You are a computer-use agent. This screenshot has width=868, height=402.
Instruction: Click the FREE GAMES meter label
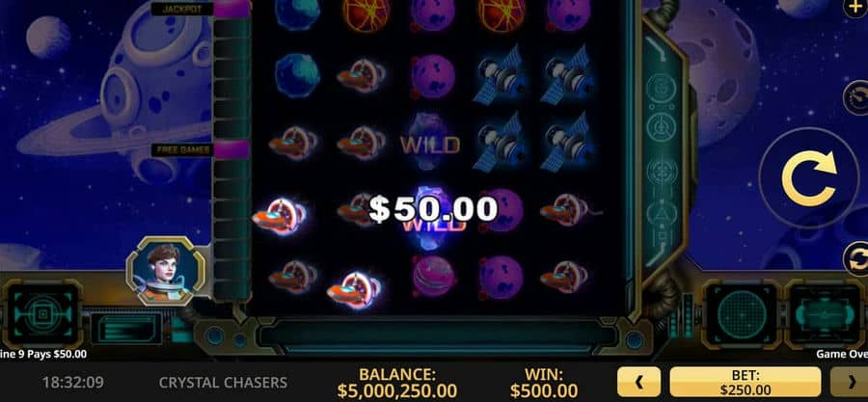point(182,149)
